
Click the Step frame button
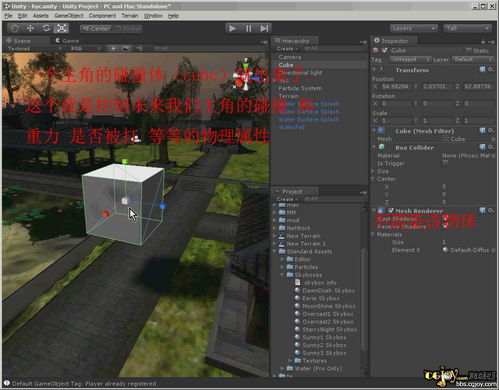click(264, 29)
